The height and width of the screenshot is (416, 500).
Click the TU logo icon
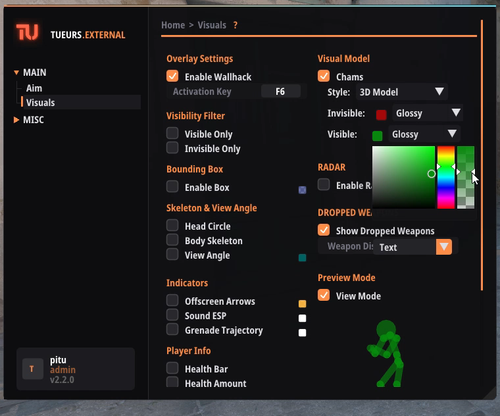27,32
